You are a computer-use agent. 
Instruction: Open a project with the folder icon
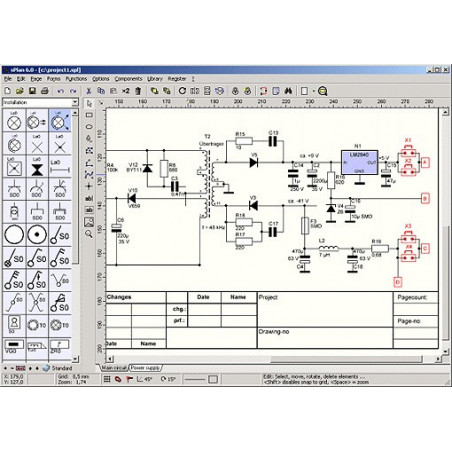(20, 91)
